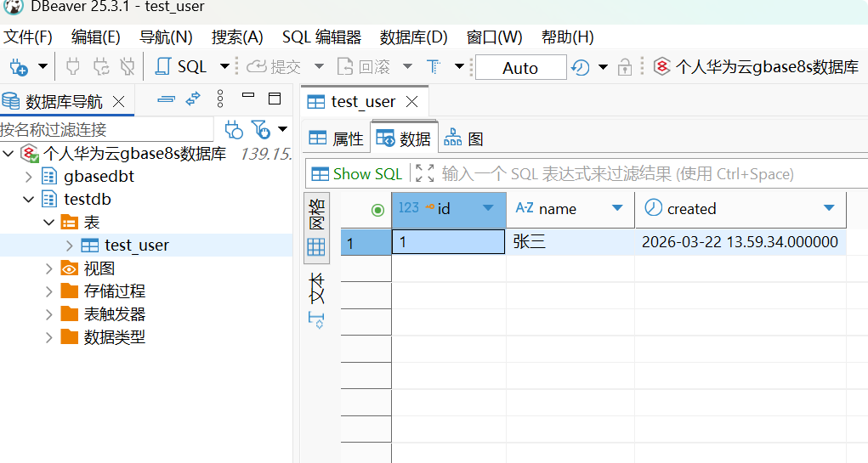868x463 pixels.
Task: Toggle link with editor arrows icon
Action: (193, 99)
